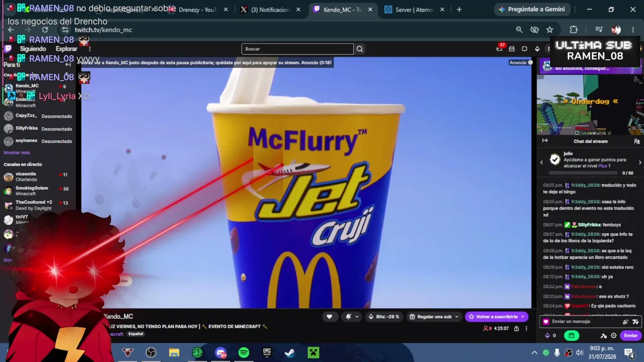Open Twitch whispers speech bubble icon
The image size is (644, 362).
[x=524, y=49]
